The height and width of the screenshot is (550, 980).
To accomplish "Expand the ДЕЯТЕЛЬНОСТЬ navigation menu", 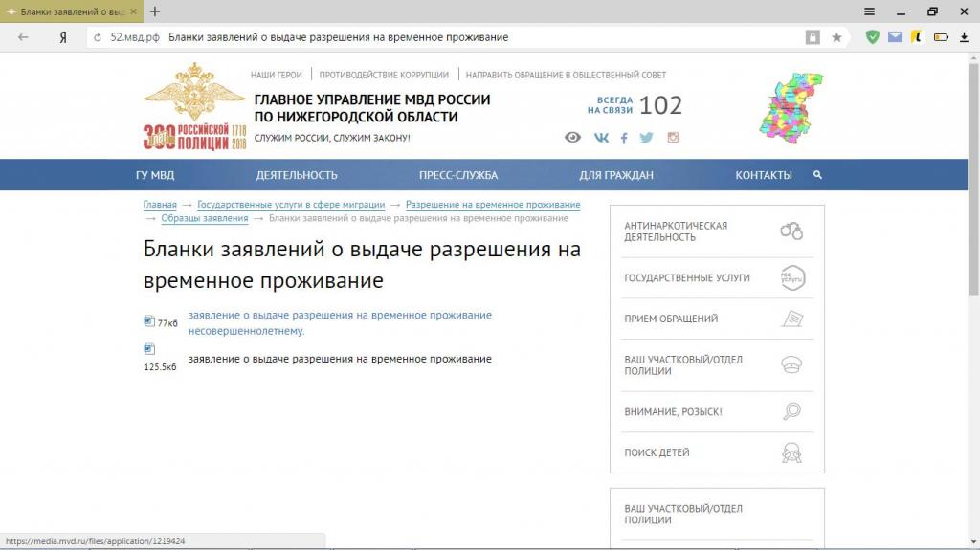I will coord(297,175).
